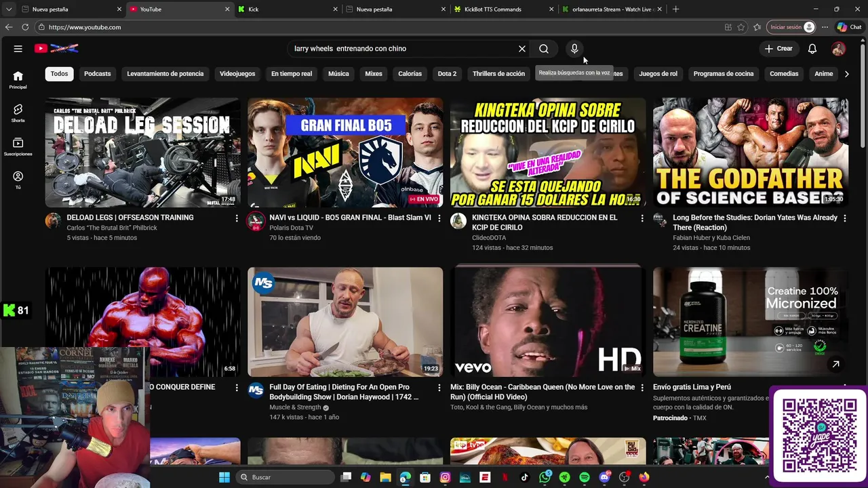Open options for NAVI vs LIQUID video
The height and width of the screenshot is (488, 868).
tap(439, 218)
